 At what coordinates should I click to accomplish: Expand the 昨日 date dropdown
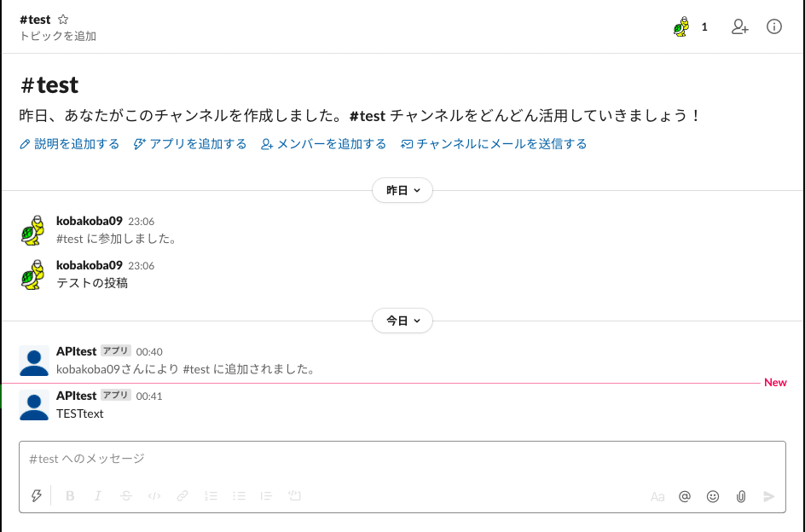click(x=402, y=191)
